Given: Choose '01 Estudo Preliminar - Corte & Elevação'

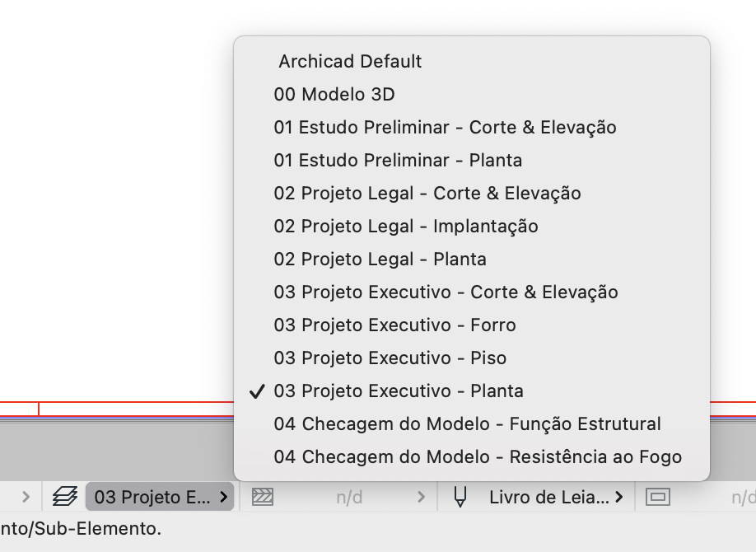Looking at the screenshot, I should [x=445, y=127].
